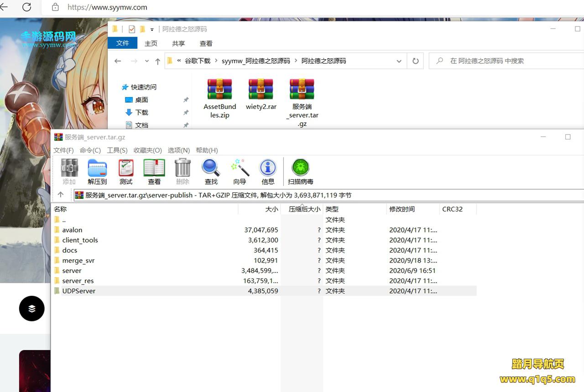Select the avalon folder in archive list

coord(72,230)
